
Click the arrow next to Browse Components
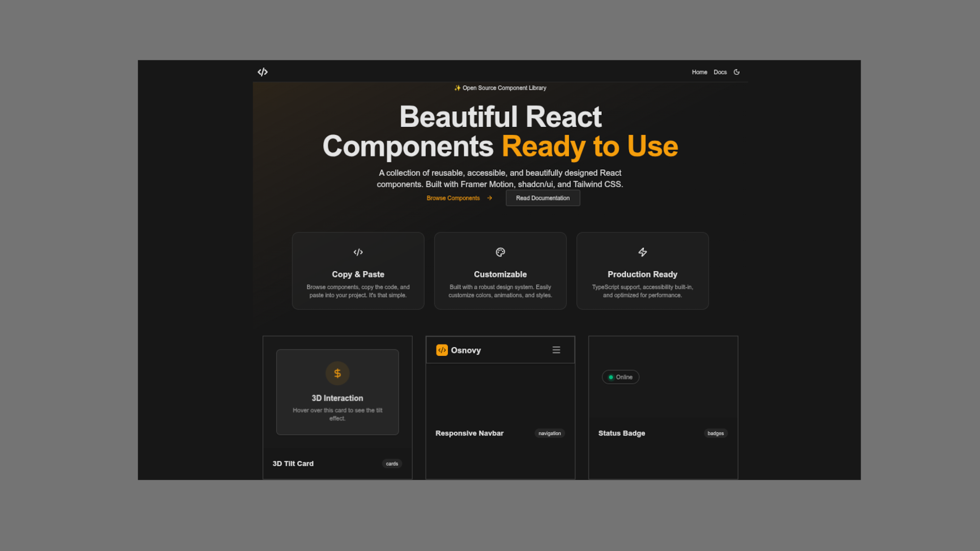click(x=489, y=198)
